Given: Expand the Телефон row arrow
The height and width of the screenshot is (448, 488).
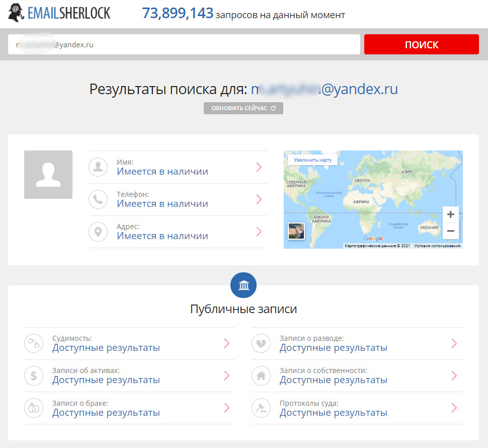Looking at the screenshot, I should (259, 199).
